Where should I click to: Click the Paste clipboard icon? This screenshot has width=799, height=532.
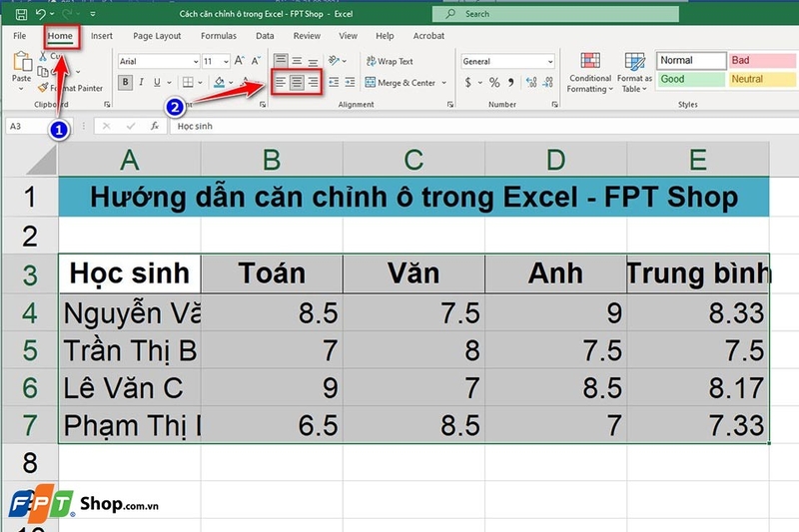[22, 61]
